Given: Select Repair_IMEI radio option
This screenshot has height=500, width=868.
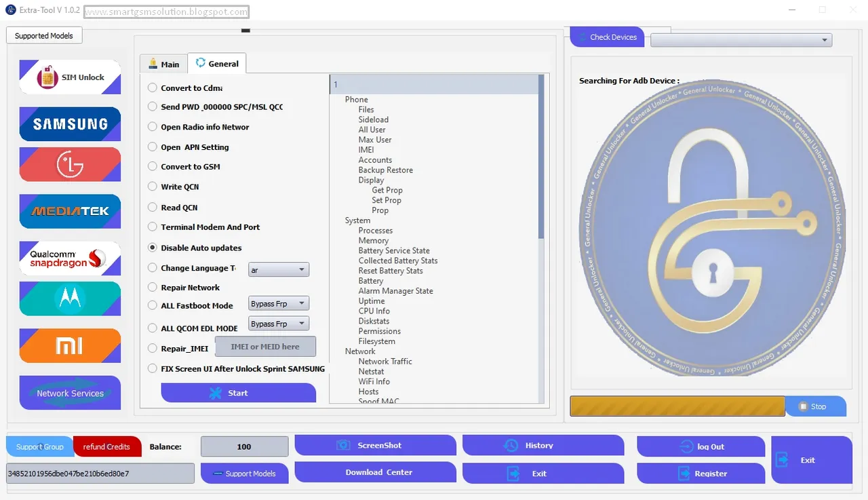Looking at the screenshot, I should (153, 348).
